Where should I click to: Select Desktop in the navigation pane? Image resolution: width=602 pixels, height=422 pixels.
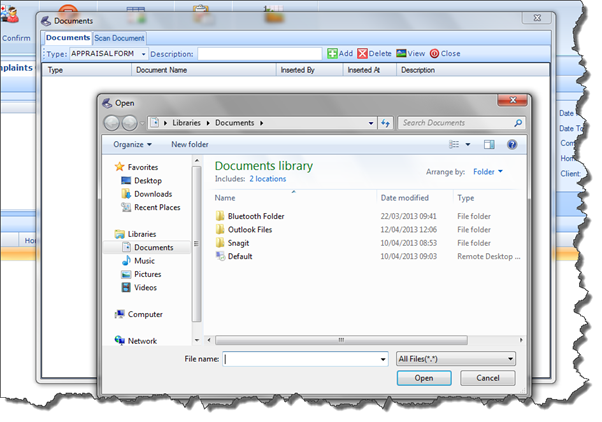[x=141, y=180]
